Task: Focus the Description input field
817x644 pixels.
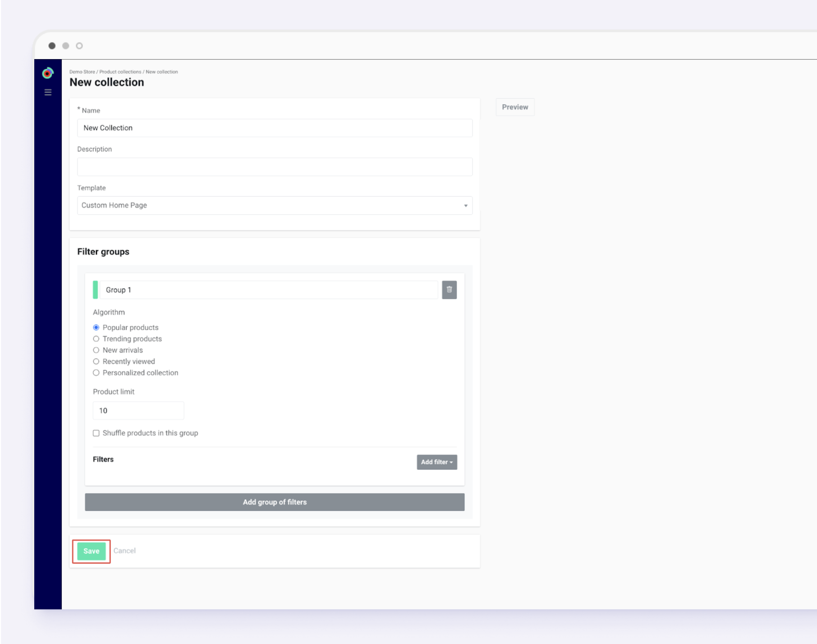Action: [x=275, y=167]
